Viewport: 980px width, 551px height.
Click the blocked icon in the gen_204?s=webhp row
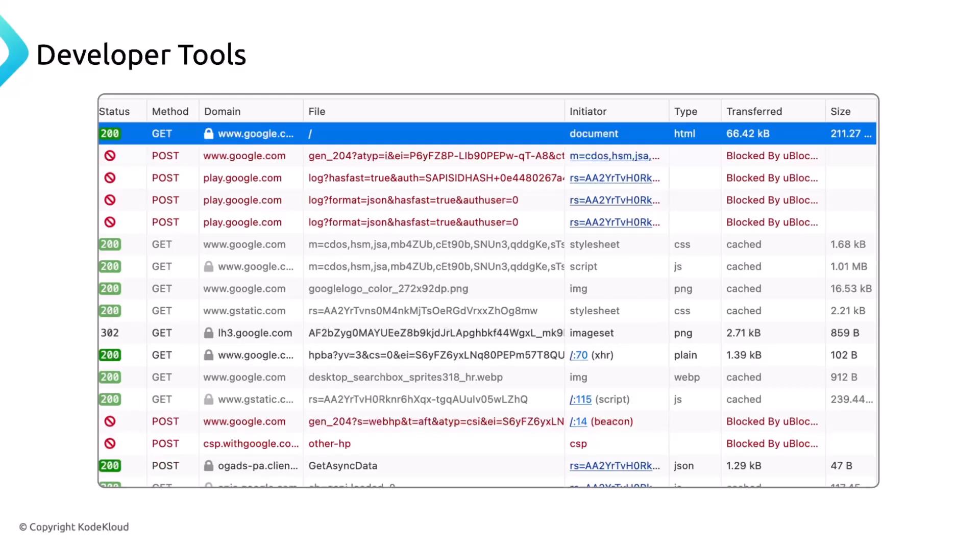(x=110, y=421)
